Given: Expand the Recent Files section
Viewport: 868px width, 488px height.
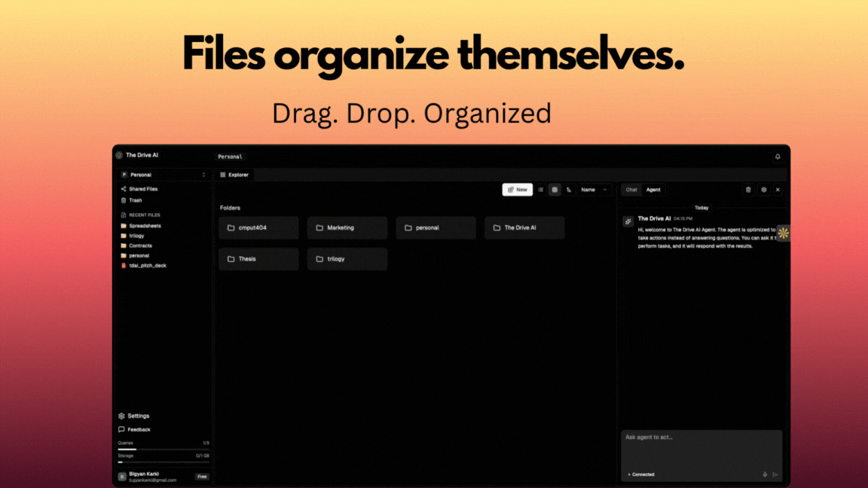Looking at the screenshot, I should [145, 215].
